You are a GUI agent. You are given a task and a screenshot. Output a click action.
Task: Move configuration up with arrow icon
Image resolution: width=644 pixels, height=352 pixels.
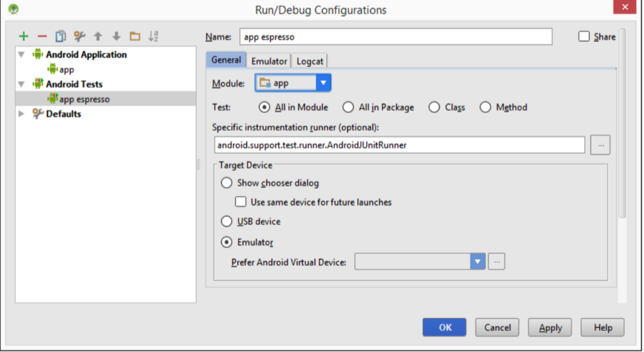[98, 36]
